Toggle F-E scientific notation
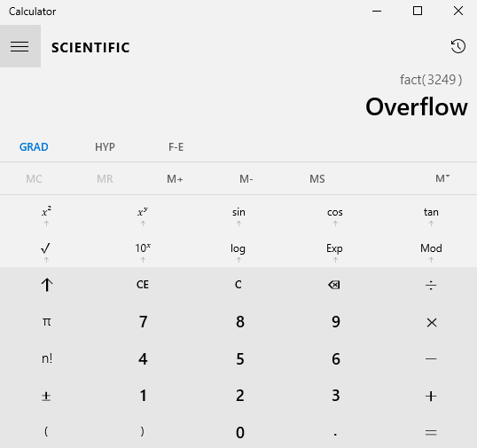This screenshot has height=448, width=477. [176, 147]
